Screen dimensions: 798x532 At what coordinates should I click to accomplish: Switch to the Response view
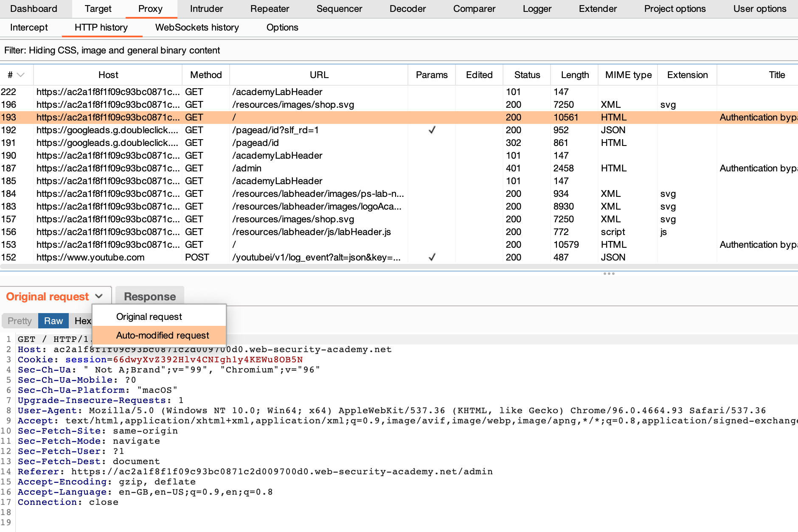[149, 296]
